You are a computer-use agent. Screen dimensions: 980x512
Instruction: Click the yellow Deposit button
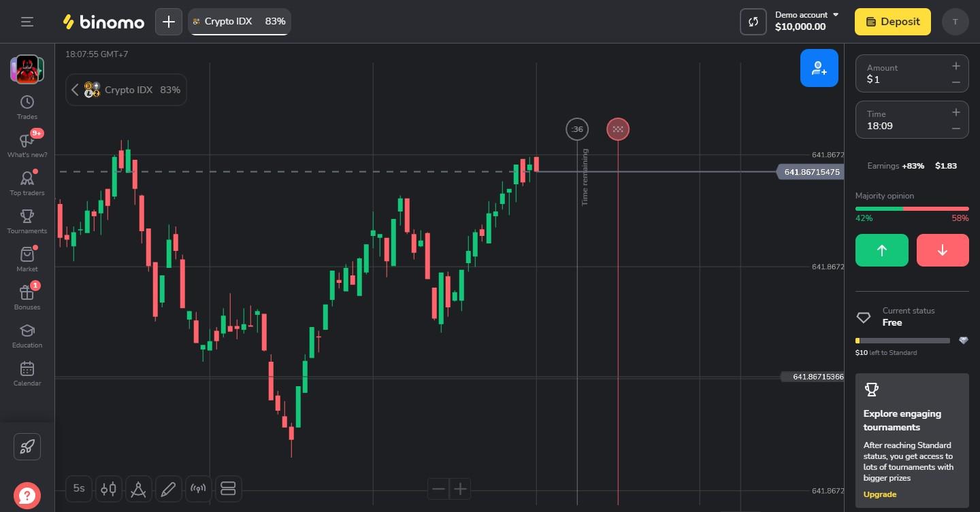point(892,22)
